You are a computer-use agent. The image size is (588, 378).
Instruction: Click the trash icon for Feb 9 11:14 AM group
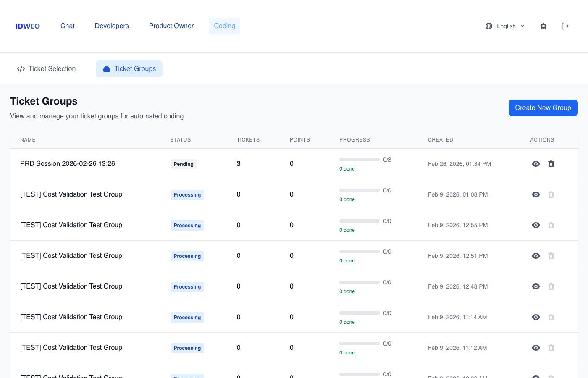[551, 317]
